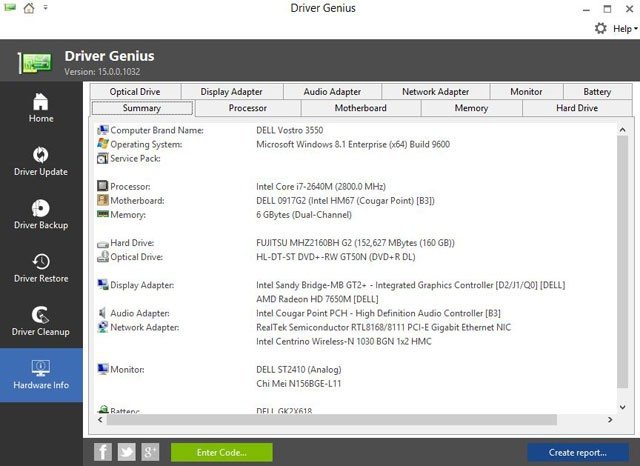
Task: Click the DELL Vostro 3550 value
Action: pyautogui.click(x=289, y=130)
